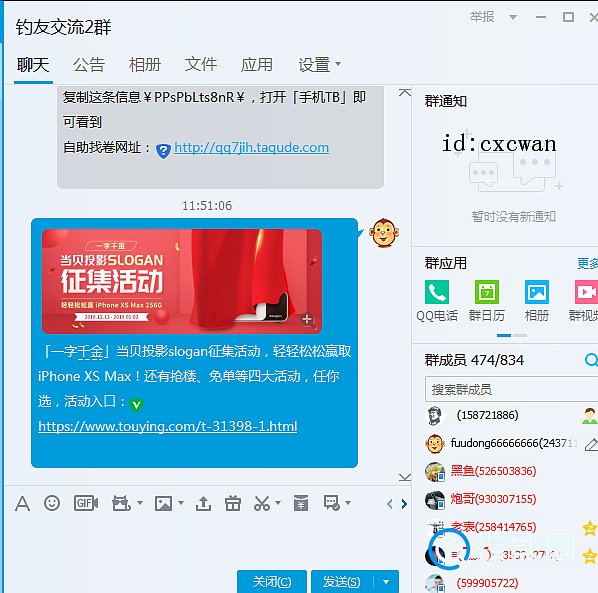Click the toolbar left arrow

[x=389, y=504]
